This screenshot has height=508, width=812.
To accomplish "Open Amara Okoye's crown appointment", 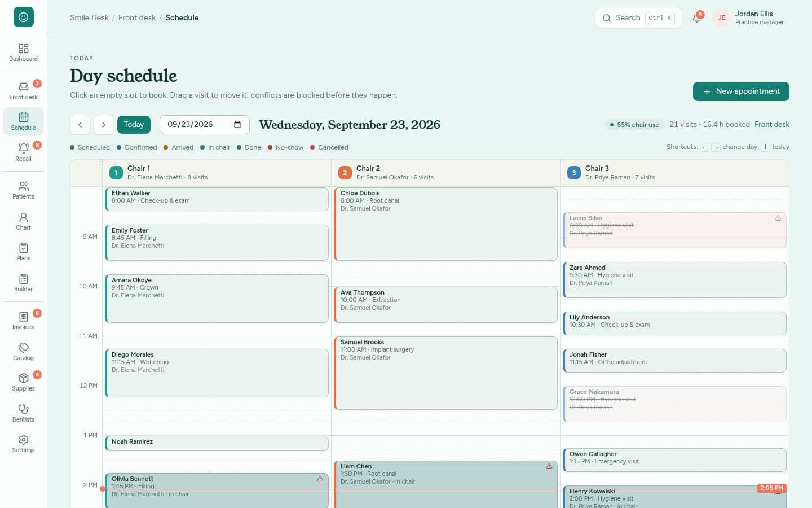I will [x=217, y=299].
